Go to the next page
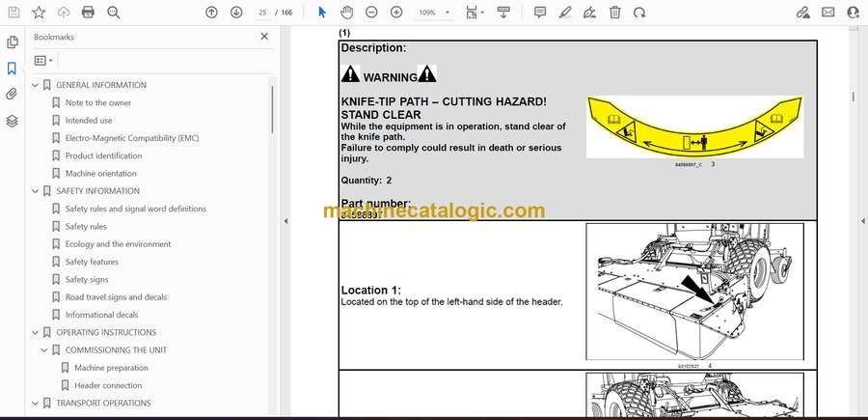Screen dimensions: 868x420 (x=236, y=13)
